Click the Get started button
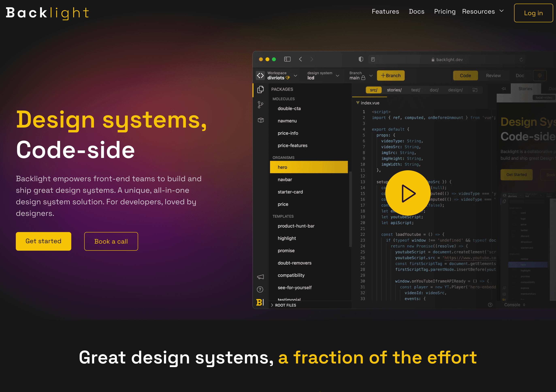Screen dimensions: 556x392 tap(44, 241)
